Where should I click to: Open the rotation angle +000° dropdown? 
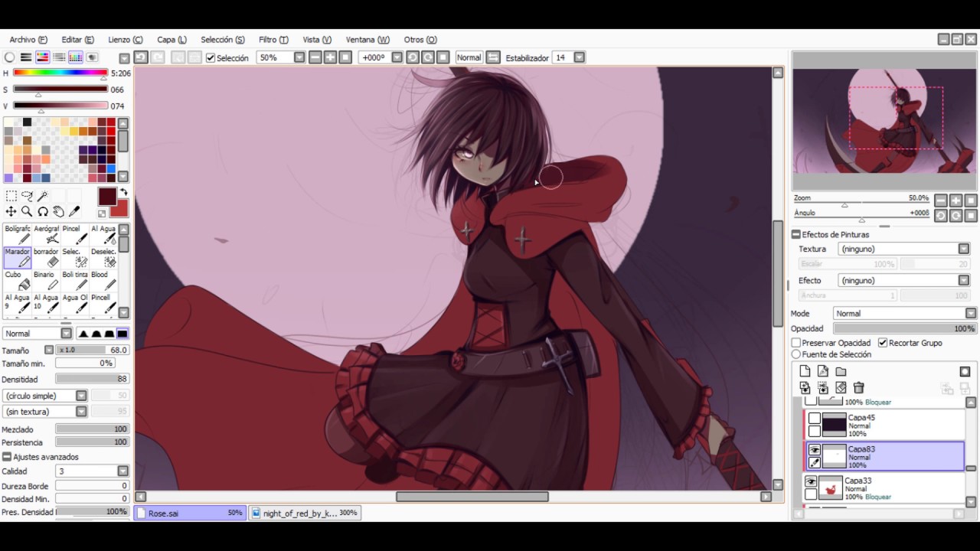(x=397, y=57)
